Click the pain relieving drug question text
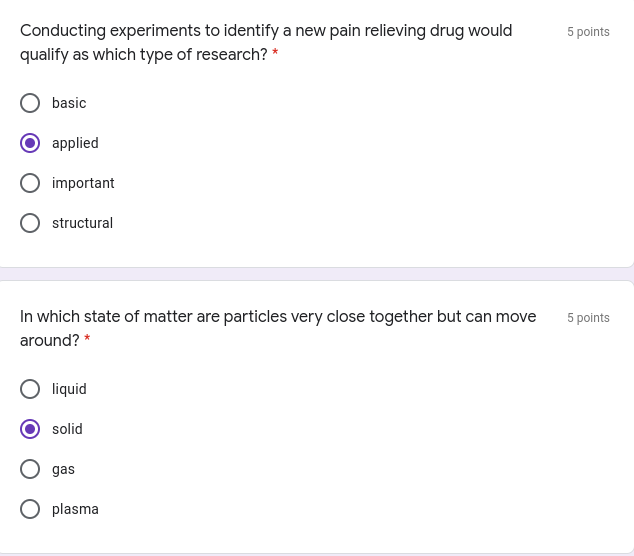This screenshot has width=634, height=556. coord(266,42)
